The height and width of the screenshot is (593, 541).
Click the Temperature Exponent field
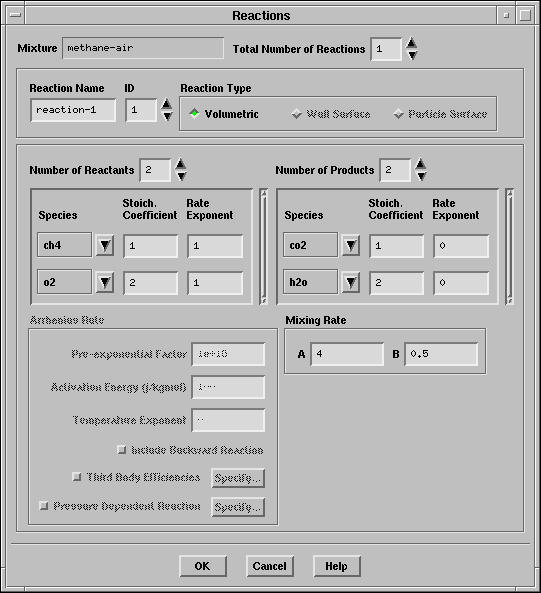click(228, 420)
